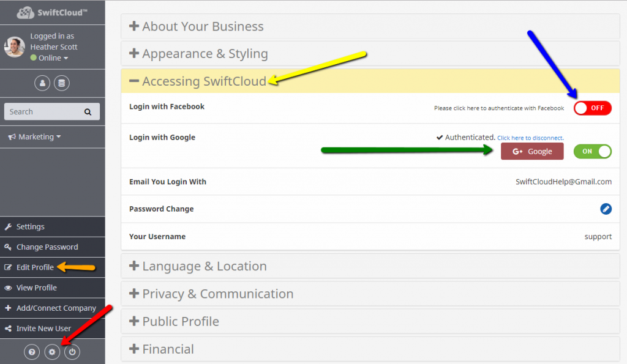This screenshot has width=627, height=364.
Task: Disable the Login with Google toggle
Action: click(x=592, y=151)
